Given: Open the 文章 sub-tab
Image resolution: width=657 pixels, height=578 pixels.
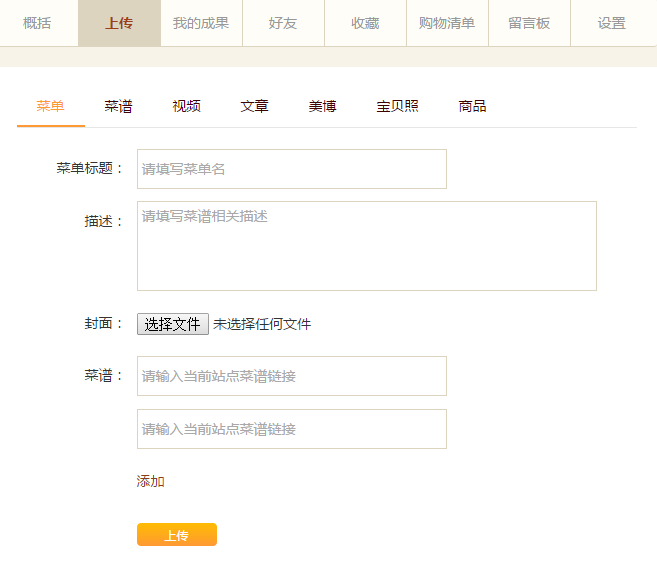Looking at the screenshot, I should point(254,106).
